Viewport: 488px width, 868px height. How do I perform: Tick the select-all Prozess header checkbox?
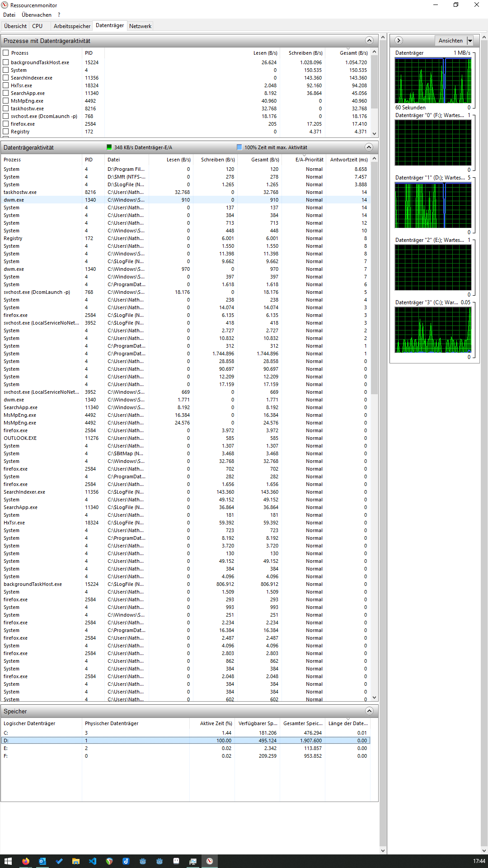[x=6, y=53]
